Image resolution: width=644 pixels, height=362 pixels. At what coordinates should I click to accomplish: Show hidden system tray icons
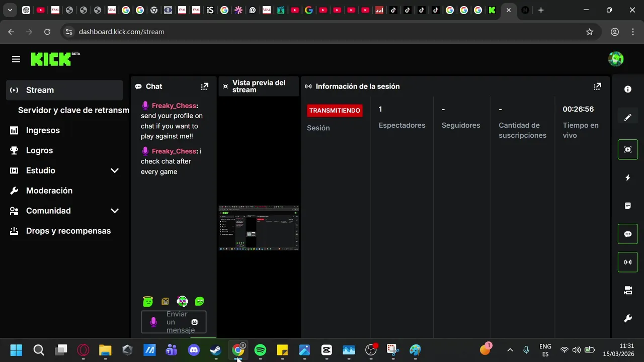(x=510, y=350)
